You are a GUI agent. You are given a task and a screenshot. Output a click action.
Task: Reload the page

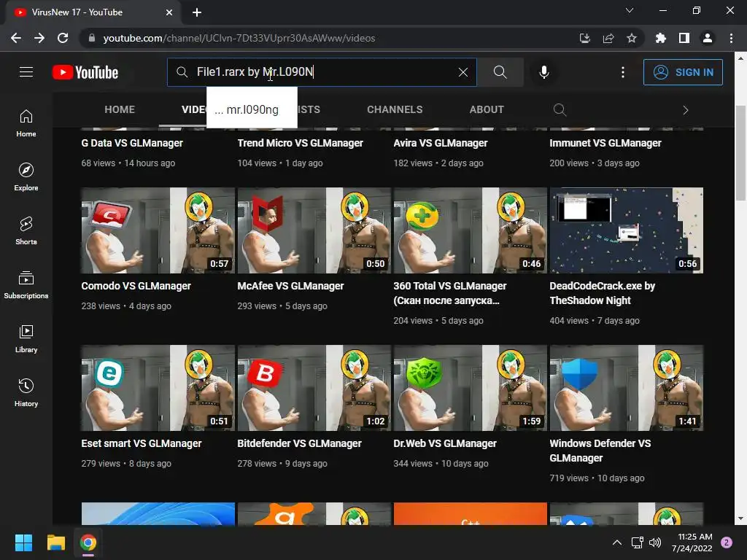[x=63, y=38]
